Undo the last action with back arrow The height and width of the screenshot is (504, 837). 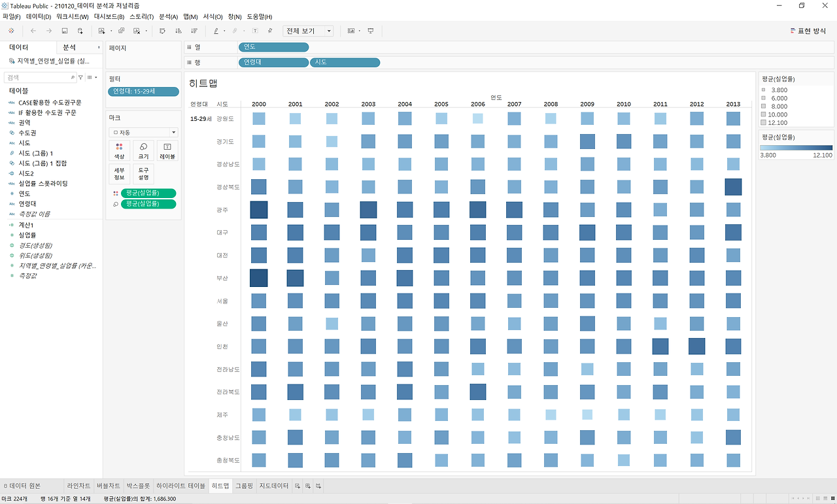(x=33, y=31)
